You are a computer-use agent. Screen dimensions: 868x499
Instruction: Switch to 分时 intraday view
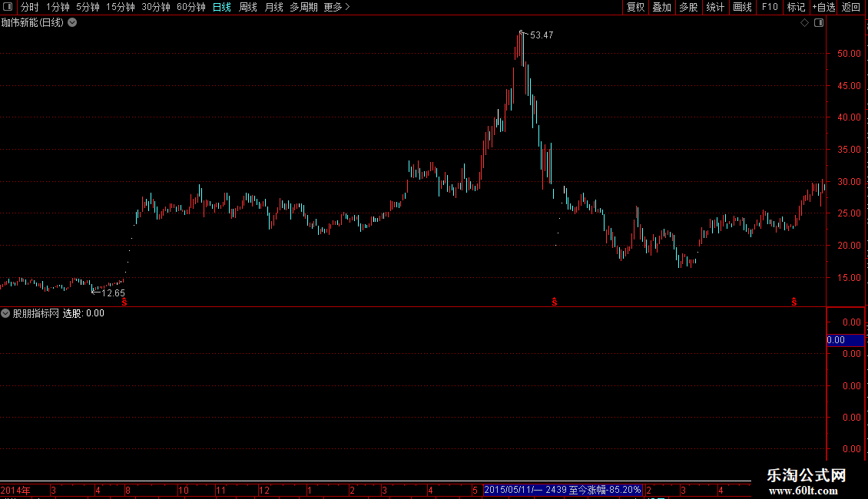30,7
